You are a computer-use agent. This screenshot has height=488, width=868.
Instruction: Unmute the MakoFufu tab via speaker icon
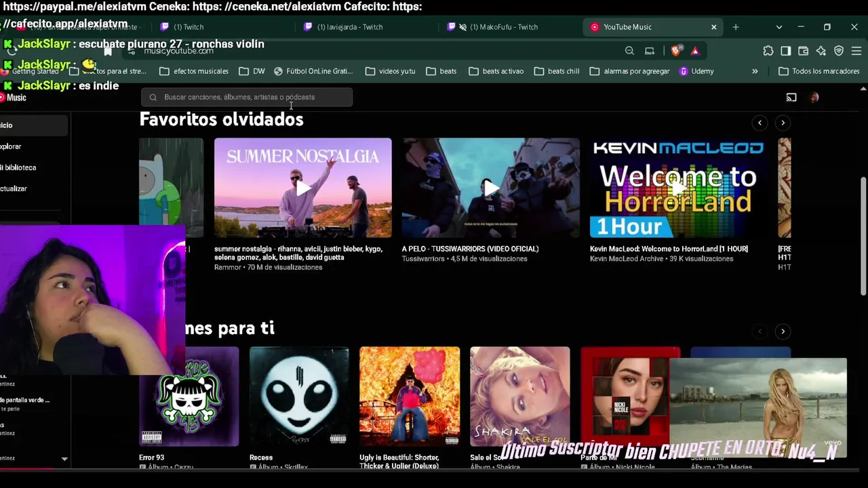[x=462, y=27]
